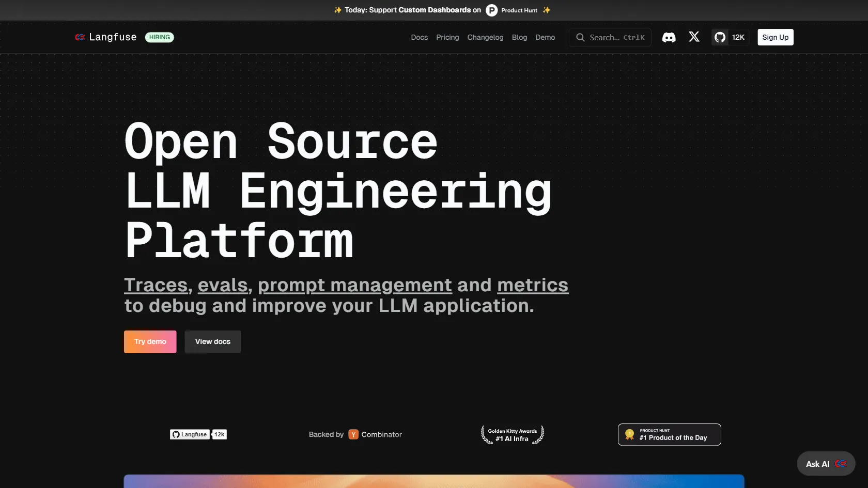This screenshot has height=488, width=868.
Task: Click the search magnifier icon
Action: click(x=580, y=37)
